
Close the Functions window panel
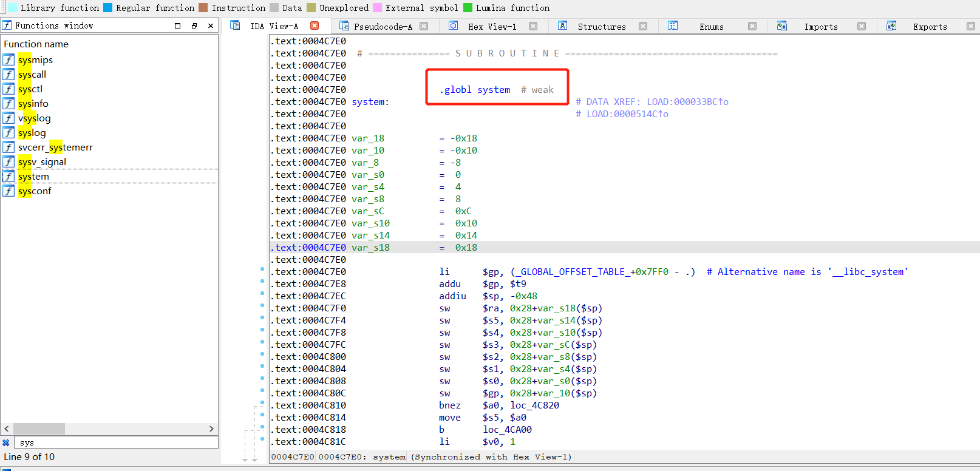point(211,25)
